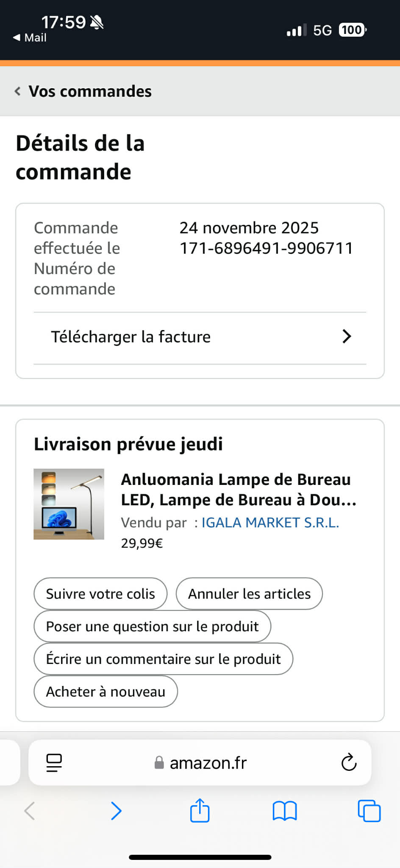The height and width of the screenshot is (868, 400).
Task: Open Anluomania Lampe de Bureau product title
Action: click(238, 490)
